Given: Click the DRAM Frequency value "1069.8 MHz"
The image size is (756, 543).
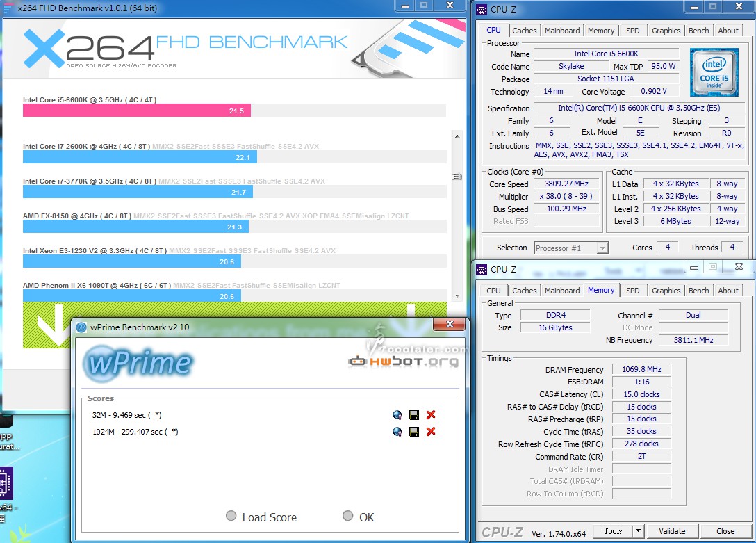Looking at the screenshot, I should (641, 369).
